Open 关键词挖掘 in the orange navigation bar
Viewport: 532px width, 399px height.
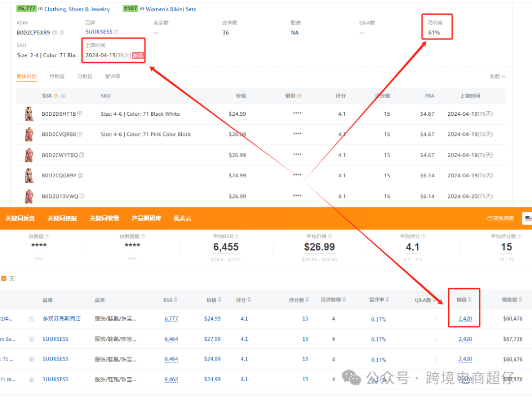[x=62, y=218]
